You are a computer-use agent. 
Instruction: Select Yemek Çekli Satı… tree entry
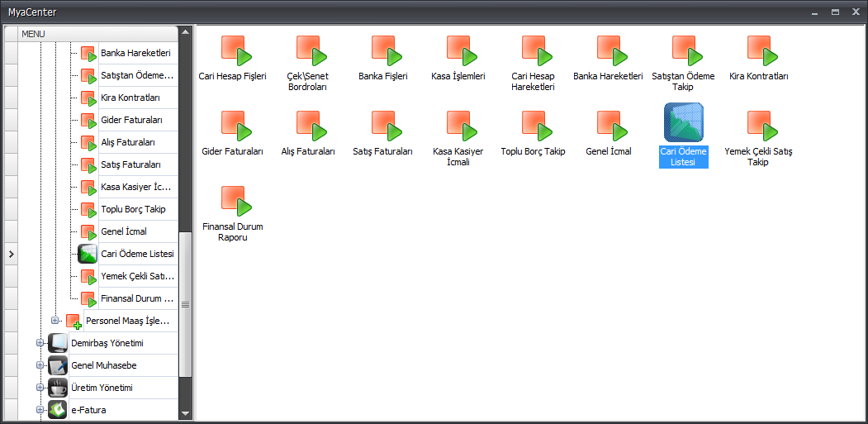[x=138, y=276]
